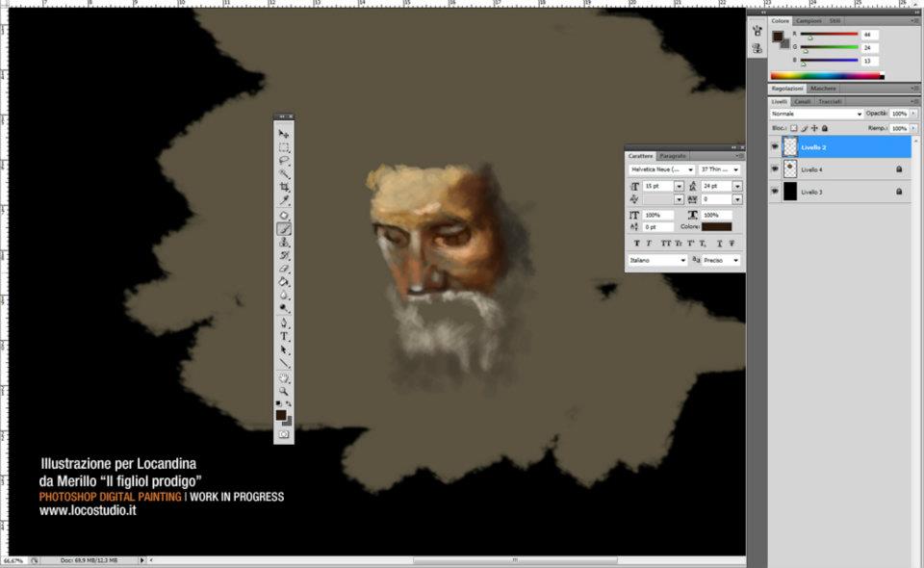The image size is (924, 568).
Task: Toggle All Caps text style
Action: tap(666, 243)
